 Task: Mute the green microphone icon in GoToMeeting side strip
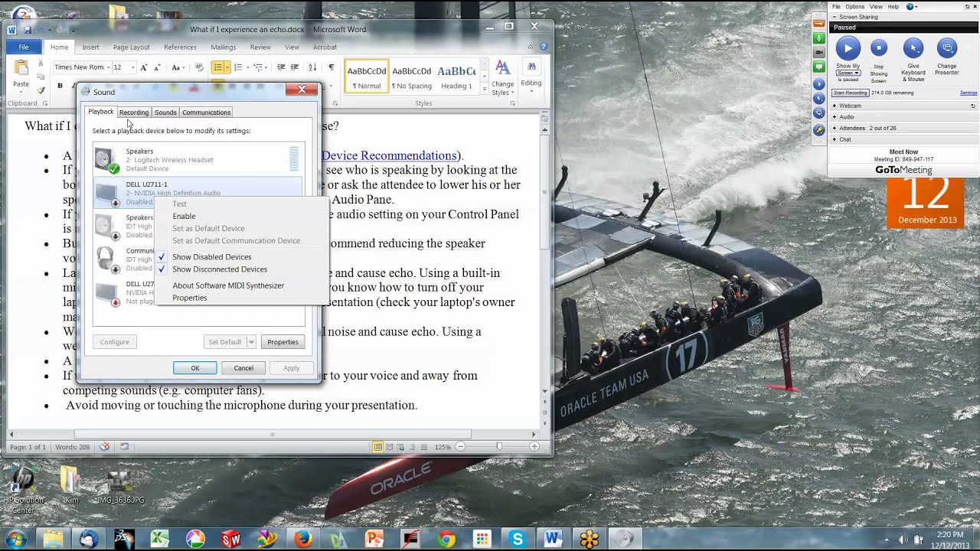818,37
